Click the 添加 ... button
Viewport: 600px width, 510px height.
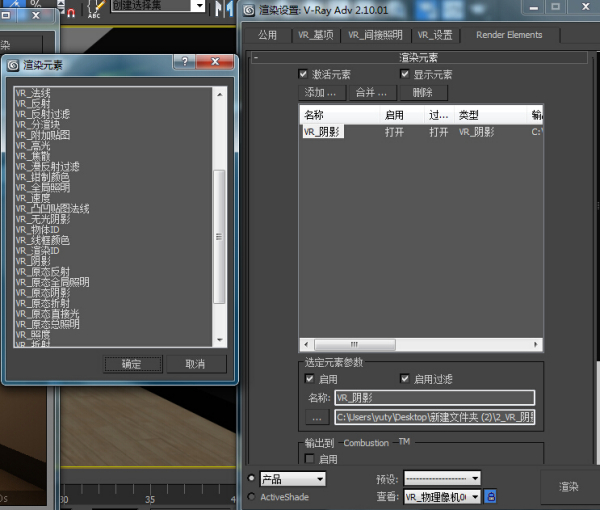pos(321,93)
